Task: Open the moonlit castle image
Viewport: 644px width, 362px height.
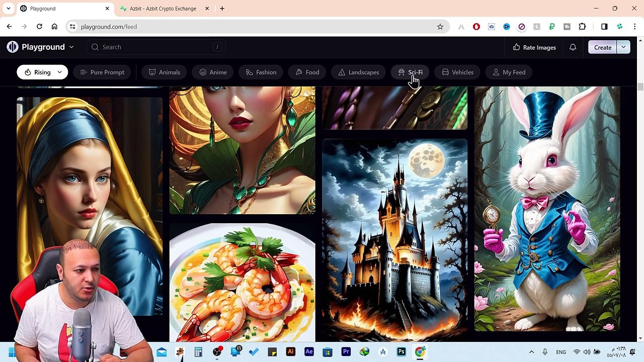Action: click(x=394, y=240)
